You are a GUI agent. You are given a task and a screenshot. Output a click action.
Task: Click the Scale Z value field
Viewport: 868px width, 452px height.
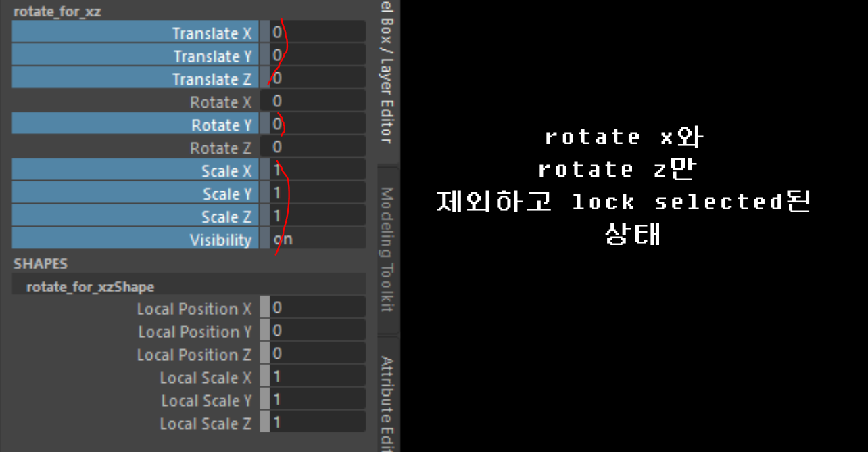(x=318, y=216)
